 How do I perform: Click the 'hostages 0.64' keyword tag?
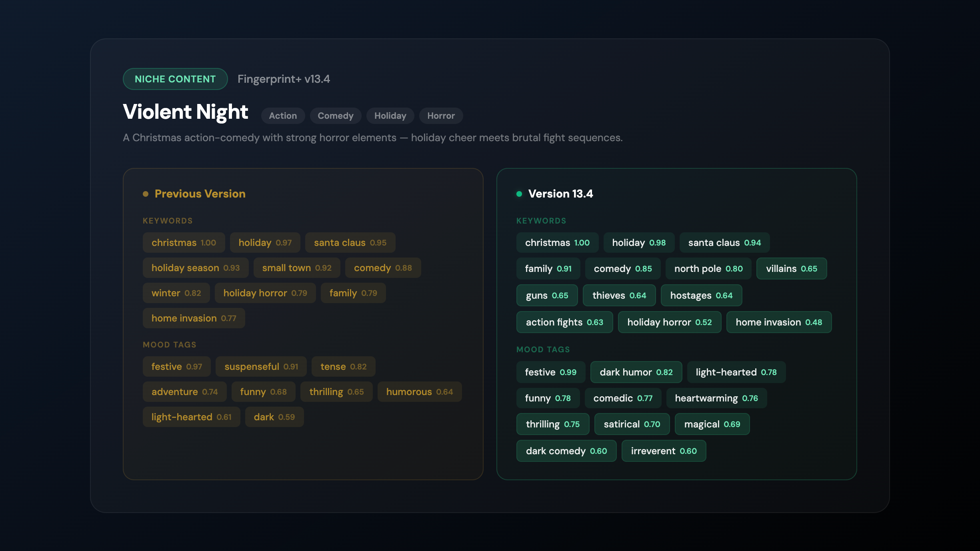coord(701,295)
